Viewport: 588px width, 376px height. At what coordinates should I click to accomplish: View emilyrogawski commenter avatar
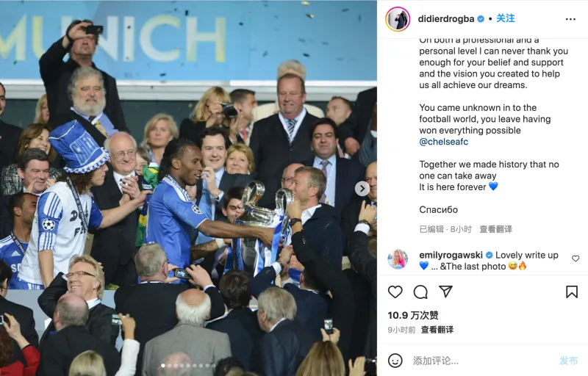(x=398, y=259)
